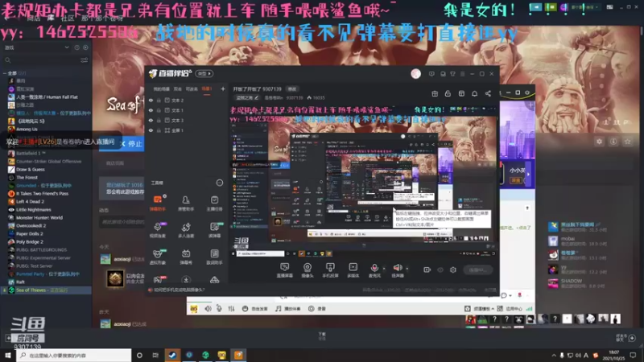Click the share icon above the preview
Screen dimensions: 644x362
coord(488,93)
